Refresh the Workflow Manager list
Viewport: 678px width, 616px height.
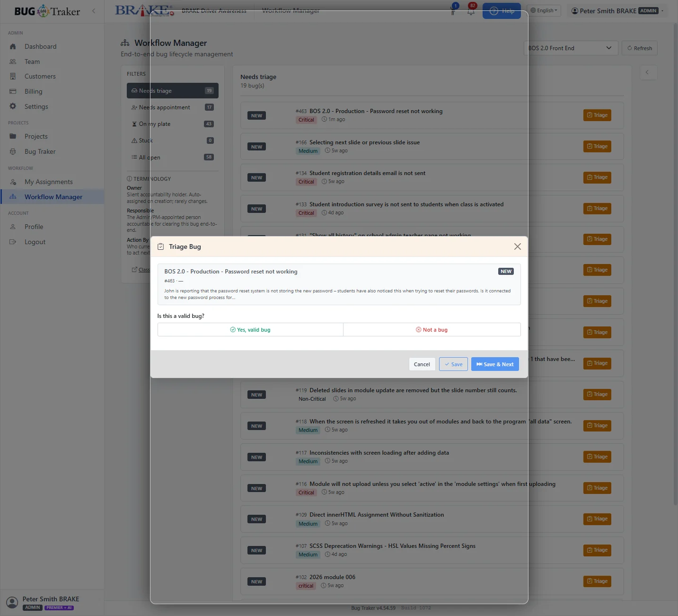(x=640, y=48)
